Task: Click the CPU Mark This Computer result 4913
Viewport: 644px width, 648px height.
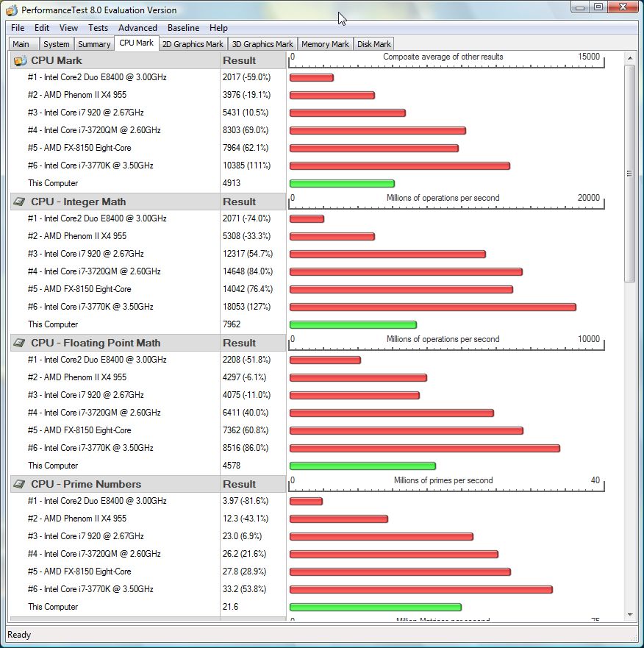Action: tap(232, 183)
